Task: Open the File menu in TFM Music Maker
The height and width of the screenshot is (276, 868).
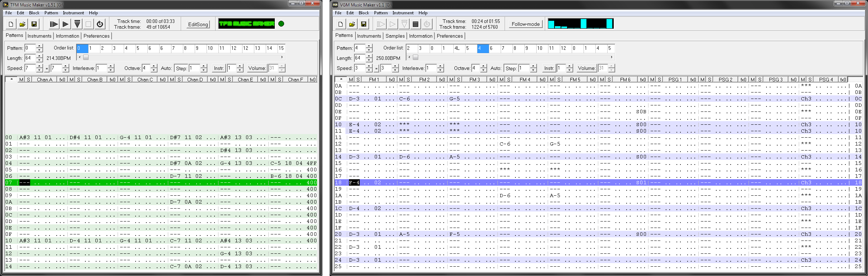Action: pyautogui.click(x=9, y=13)
